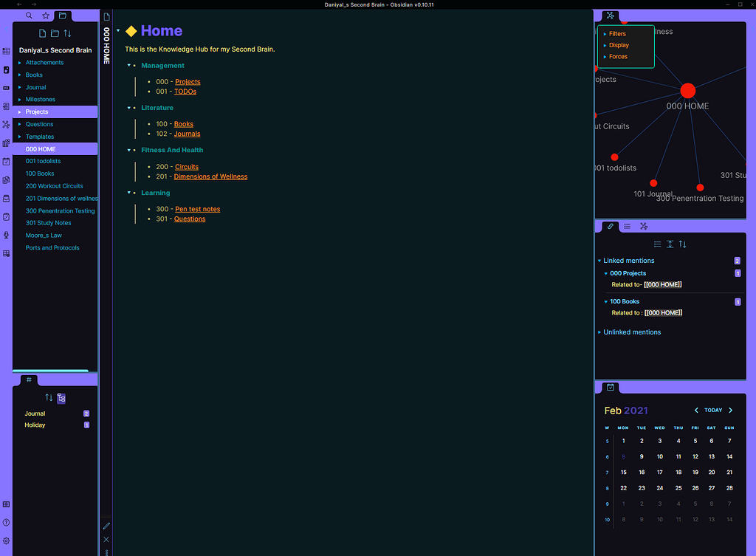Open today's daily note from ribbon

coord(6,162)
